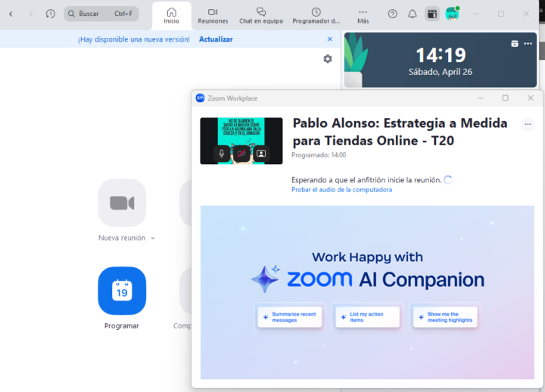Open clock card more options dots
Viewport: 545px width, 392px height.
pyautogui.click(x=528, y=43)
